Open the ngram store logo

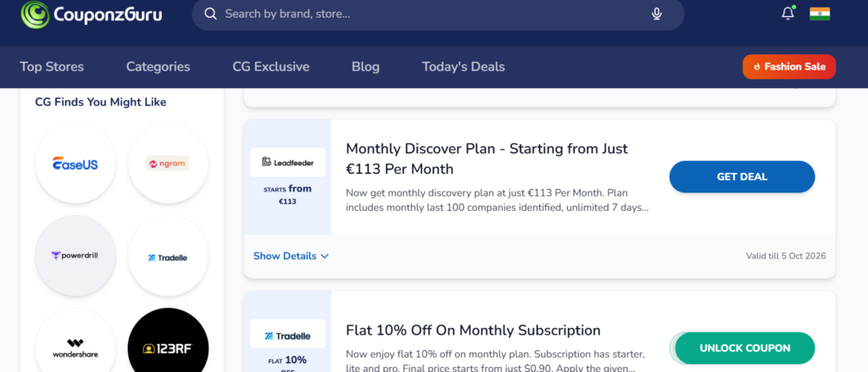169,164
